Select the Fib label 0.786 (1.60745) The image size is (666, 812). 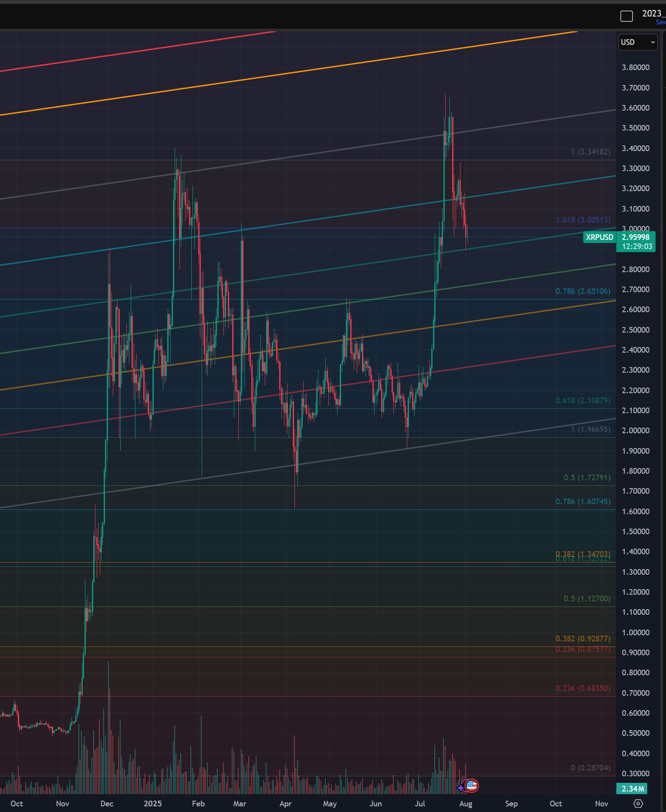[x=583, y=502]
